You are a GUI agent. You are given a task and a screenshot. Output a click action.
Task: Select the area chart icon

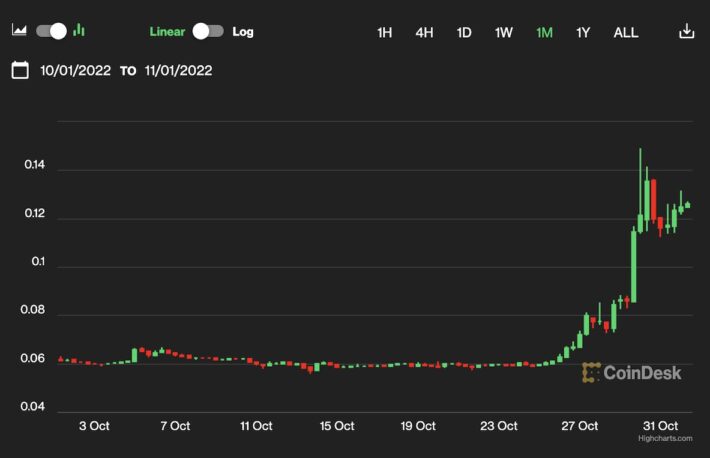pos(19,30)
